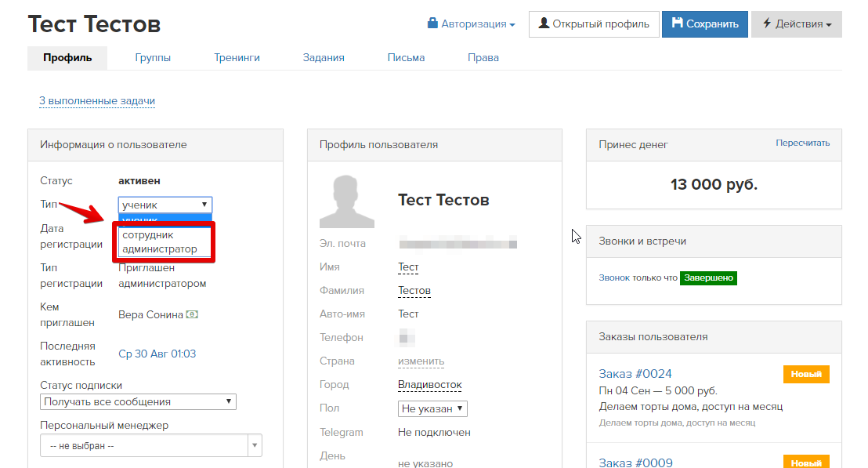Click the Персональный менеджер dropdown arrow

click(255, 446)
